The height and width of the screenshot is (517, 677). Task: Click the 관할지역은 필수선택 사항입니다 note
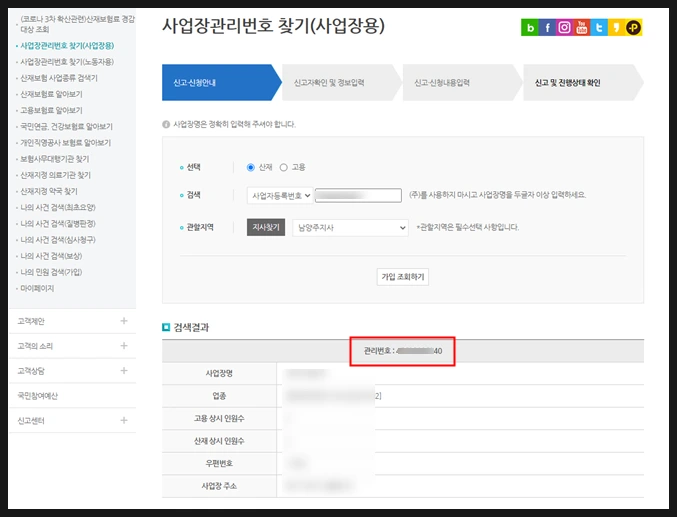468,227
